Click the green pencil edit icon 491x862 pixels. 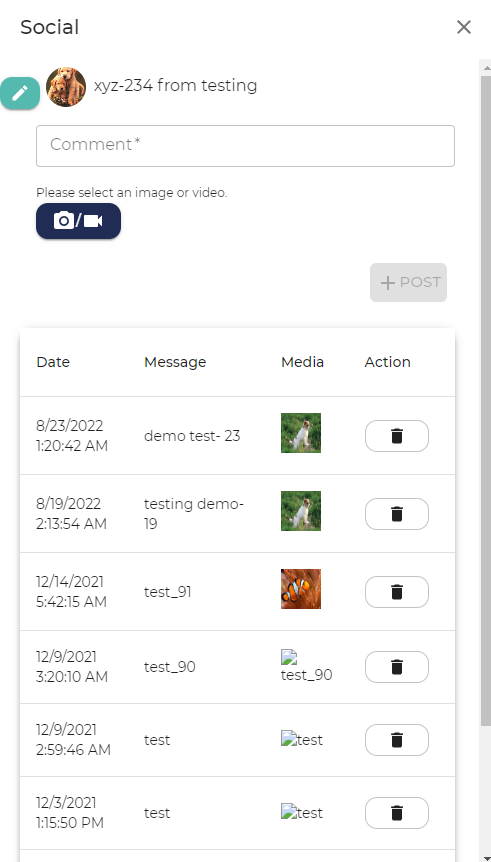[x=20, y=93]
